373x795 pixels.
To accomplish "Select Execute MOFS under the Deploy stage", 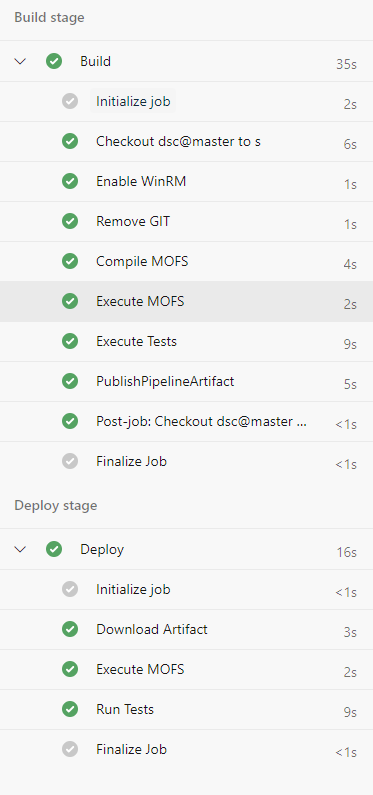I will [x=186, y=669].
